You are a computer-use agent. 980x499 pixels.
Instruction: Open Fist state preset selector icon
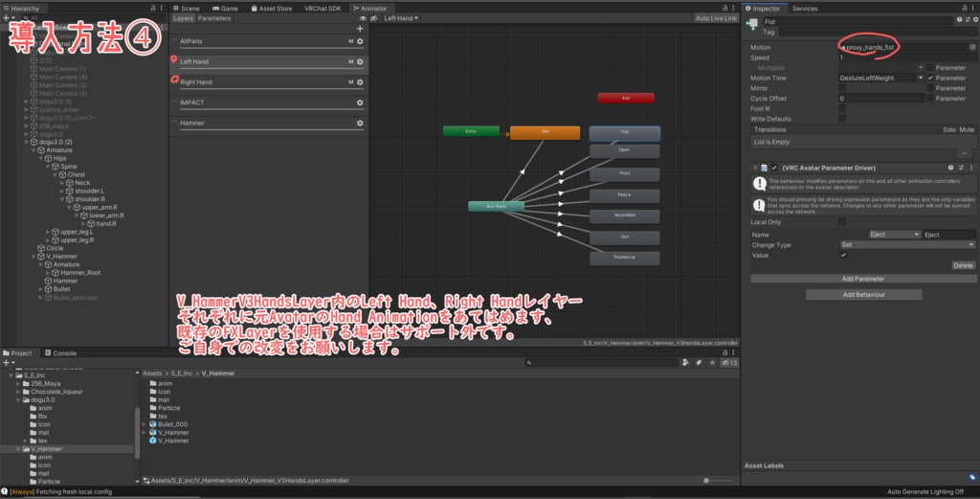(968, 20)
